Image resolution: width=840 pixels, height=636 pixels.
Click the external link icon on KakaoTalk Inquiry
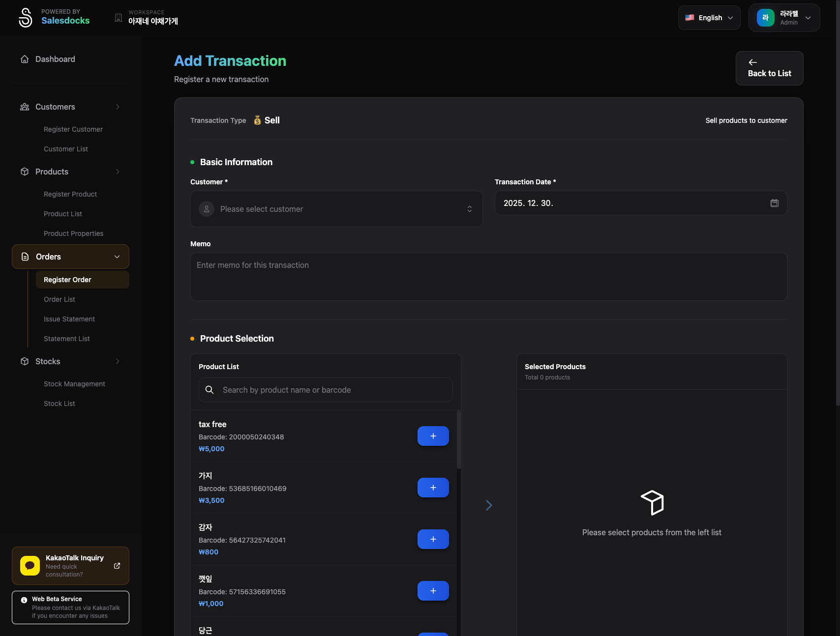pos(117,566)
